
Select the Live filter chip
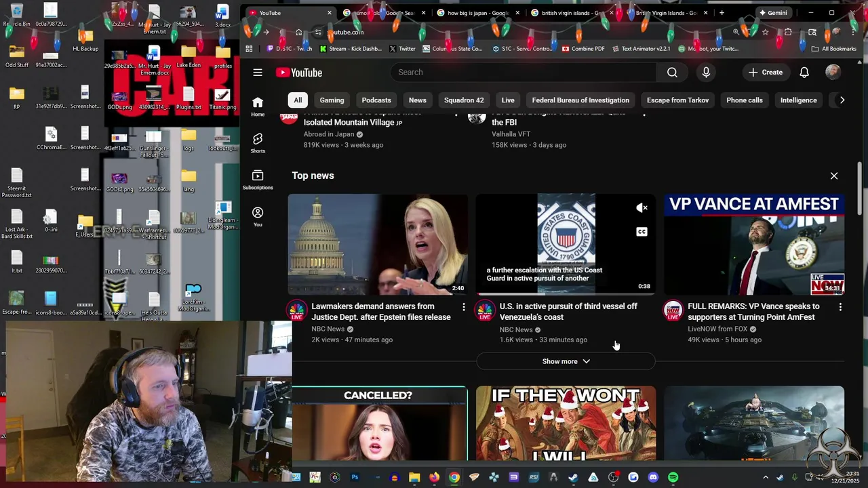click(508, 100)
